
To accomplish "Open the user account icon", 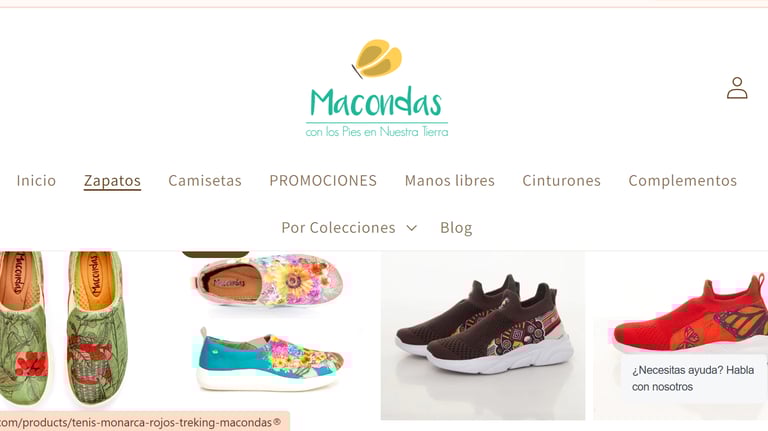I will click(737, 88).
